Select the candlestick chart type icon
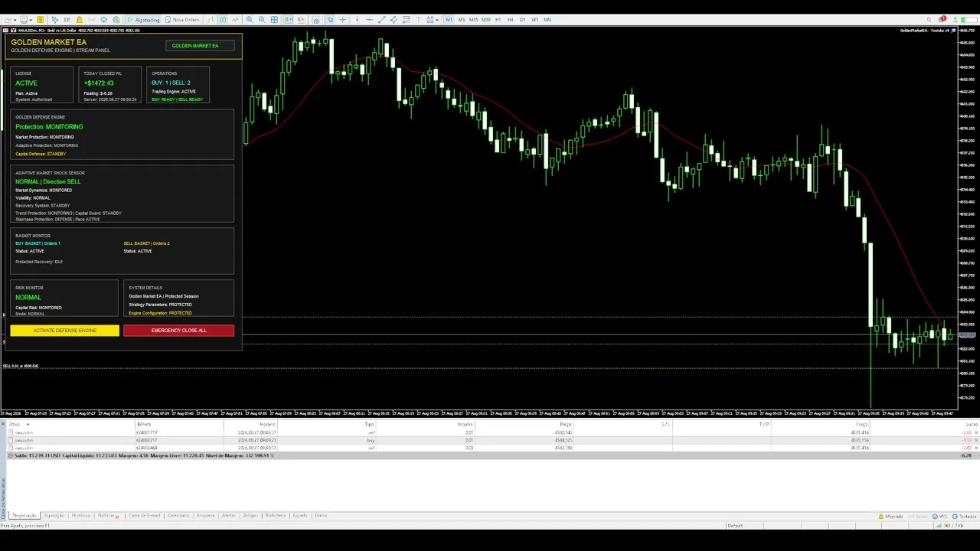The width and height of the screenshot is (980, 551). coord(223,20)
